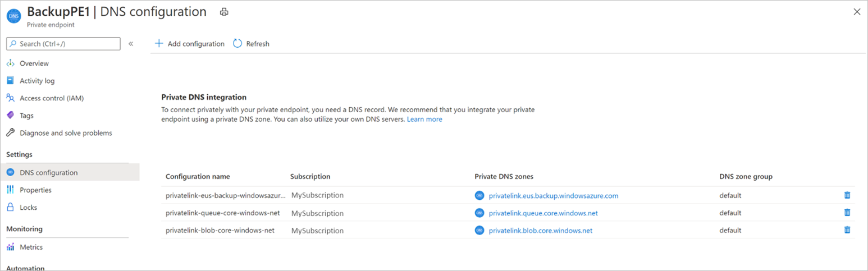This screenshot has width=868, height=271.
Task: Open Diagnose and solve problems
Action: click(66, 133)
